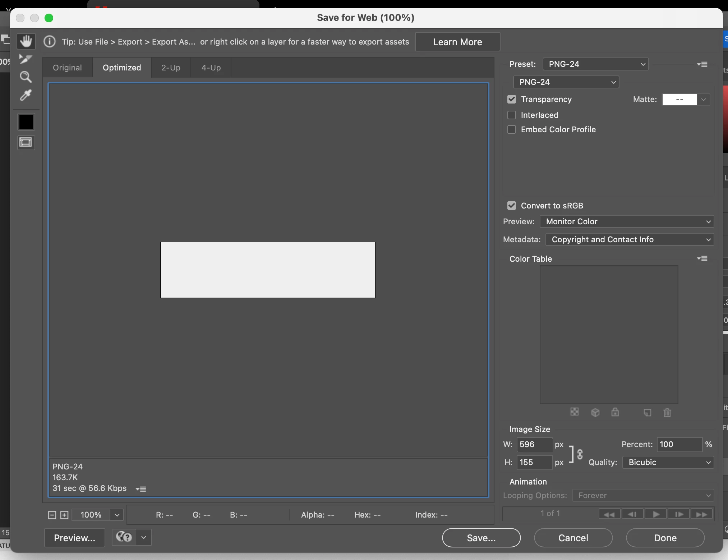Select the Eyedropper tool

click(x=26, y=95)
